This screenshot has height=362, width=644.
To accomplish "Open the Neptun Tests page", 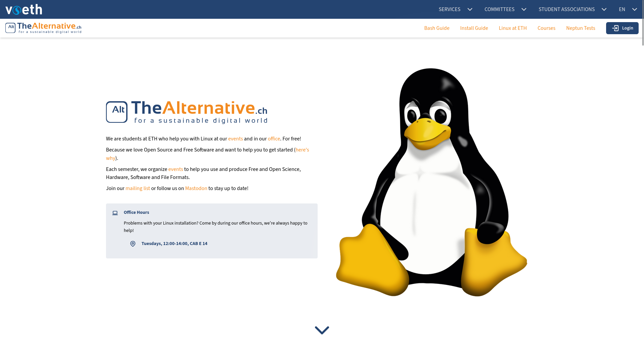I will click(x=580, y=28).
